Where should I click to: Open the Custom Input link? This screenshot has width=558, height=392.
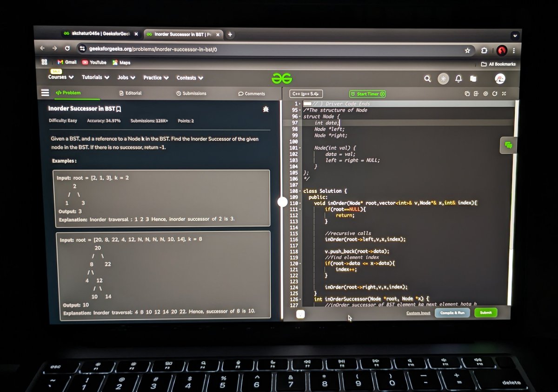pos(418,313)
